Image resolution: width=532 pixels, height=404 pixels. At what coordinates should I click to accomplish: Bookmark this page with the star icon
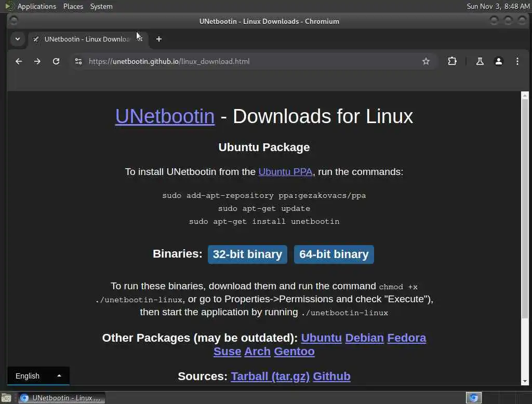[x=426, y=61]
